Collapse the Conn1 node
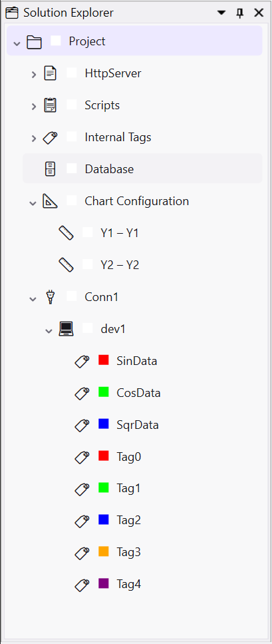Image resolution: width=272 pixels, height=644 pixels. tap(33, 298)
